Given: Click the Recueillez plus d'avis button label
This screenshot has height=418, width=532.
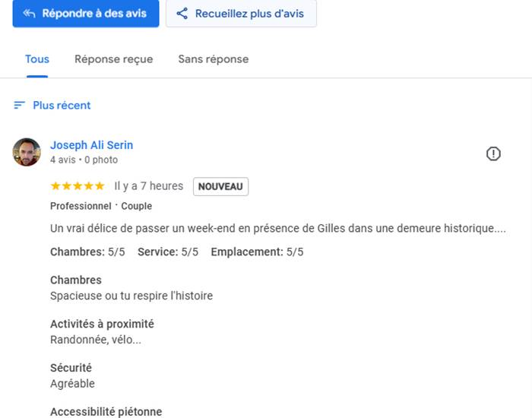Looking at the screenshot, I should [x=251, y=14].
